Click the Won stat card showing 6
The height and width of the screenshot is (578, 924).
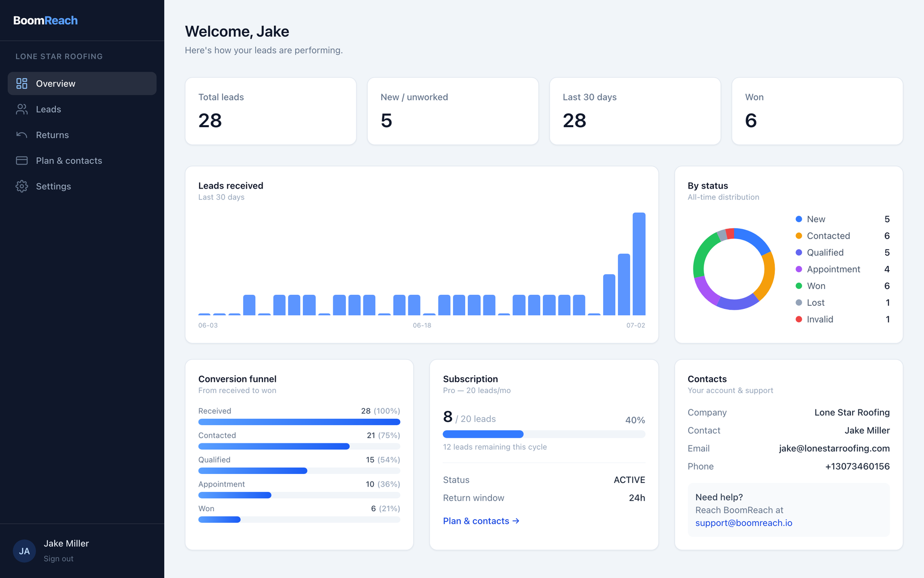point(817,111)
